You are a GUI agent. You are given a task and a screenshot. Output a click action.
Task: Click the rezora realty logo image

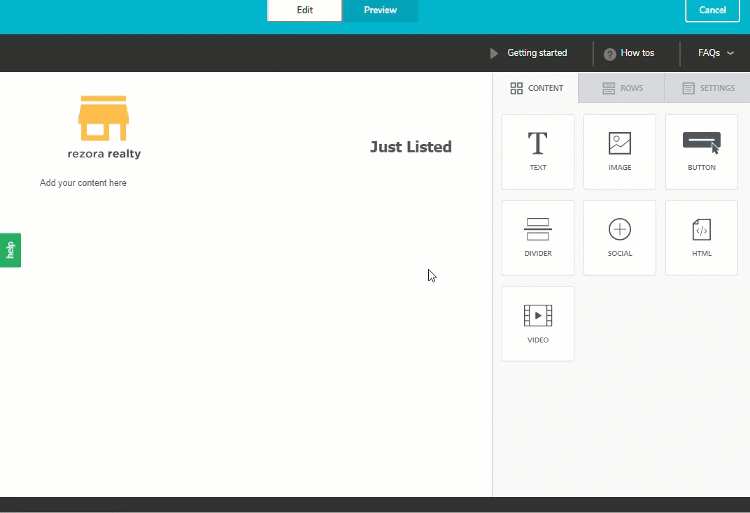pyautogui.click(x=104, y=127)
